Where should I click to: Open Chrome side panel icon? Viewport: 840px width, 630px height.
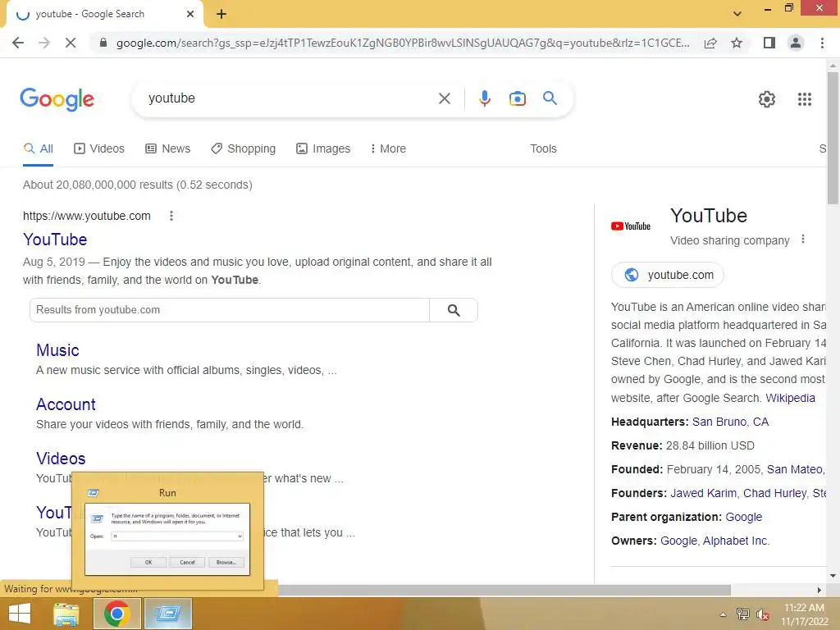tap(769, 43)
